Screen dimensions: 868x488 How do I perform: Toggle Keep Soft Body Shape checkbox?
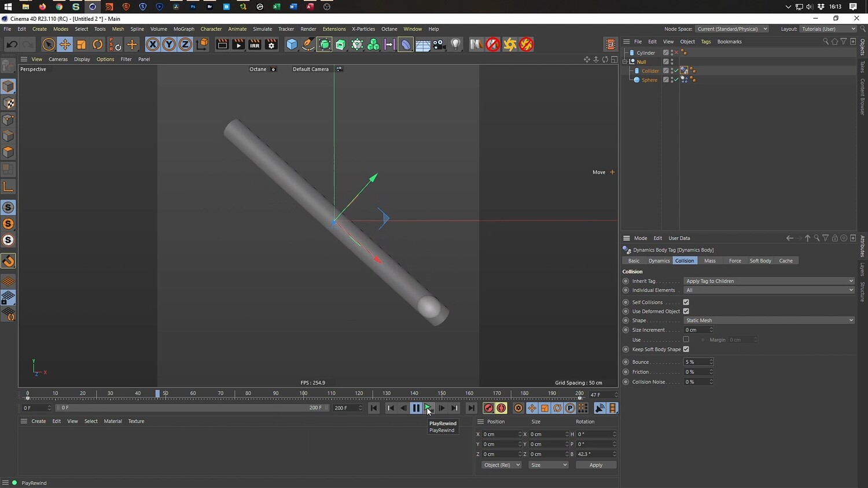686,349
